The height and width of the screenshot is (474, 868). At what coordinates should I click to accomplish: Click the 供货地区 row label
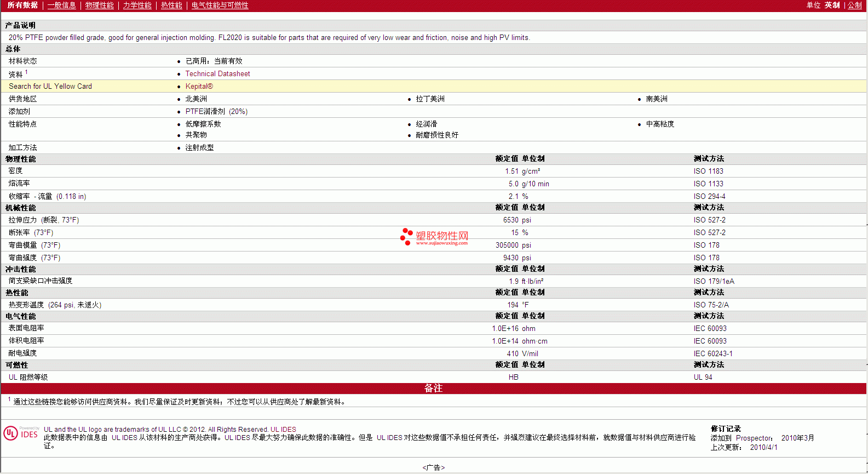[x=23, y=99]
